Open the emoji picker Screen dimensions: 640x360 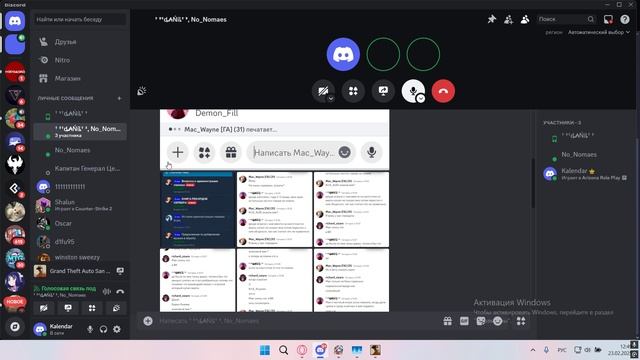498,321
